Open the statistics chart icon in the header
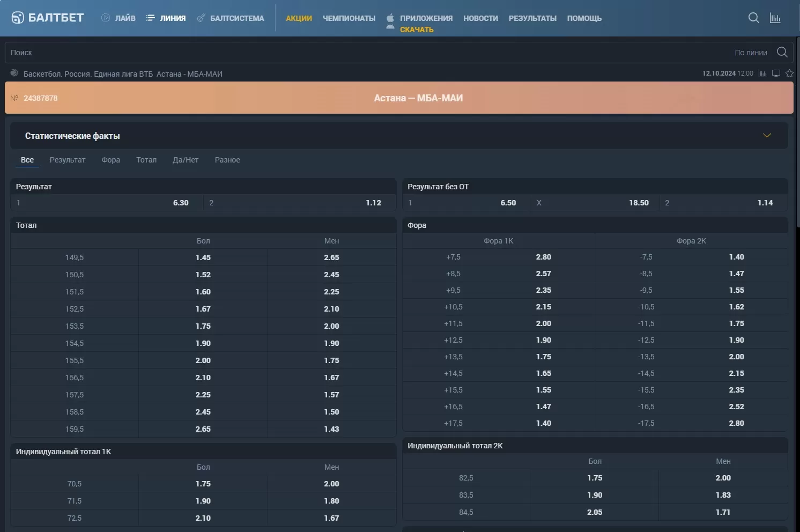 [x=775, y=18]
